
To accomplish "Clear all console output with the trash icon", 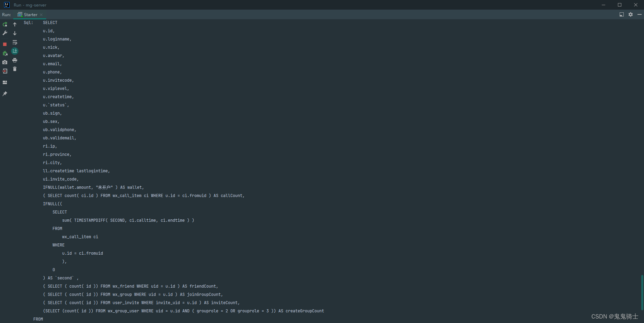I will [15, 69].
